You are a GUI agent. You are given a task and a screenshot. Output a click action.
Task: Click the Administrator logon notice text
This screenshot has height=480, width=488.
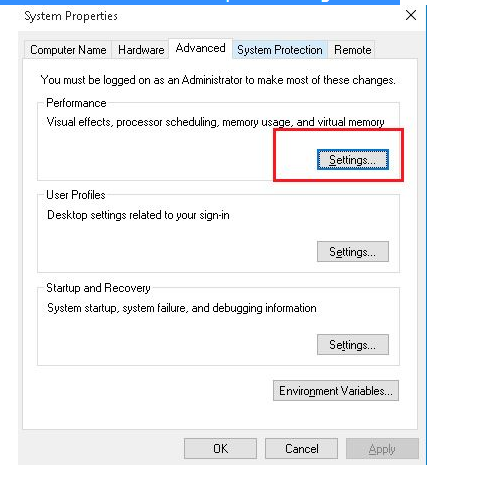[x=218, y=80]
